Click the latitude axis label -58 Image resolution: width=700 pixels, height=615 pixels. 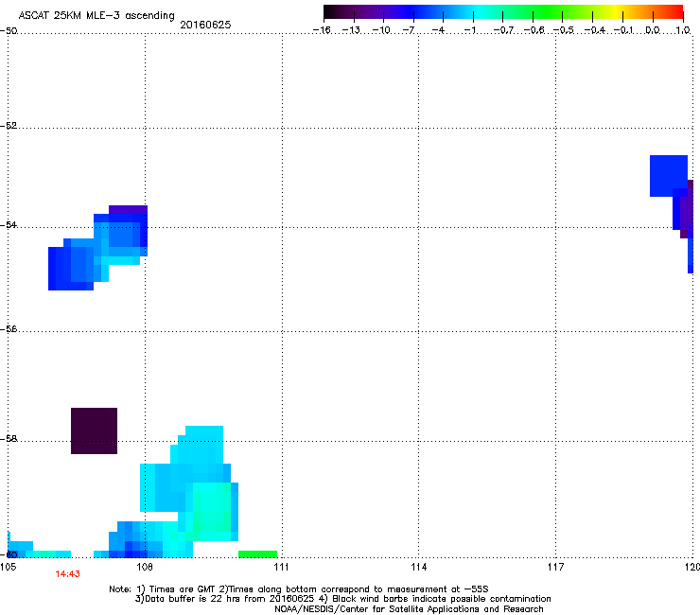9,439
